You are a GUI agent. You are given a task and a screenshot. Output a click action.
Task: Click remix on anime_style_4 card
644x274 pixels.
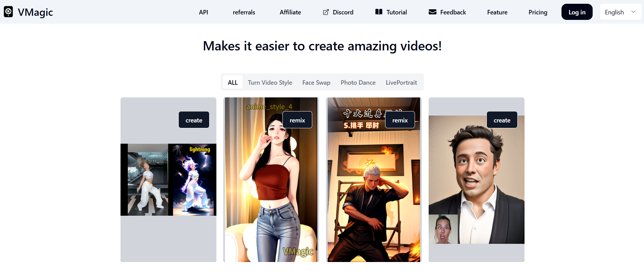pos(297,120)
